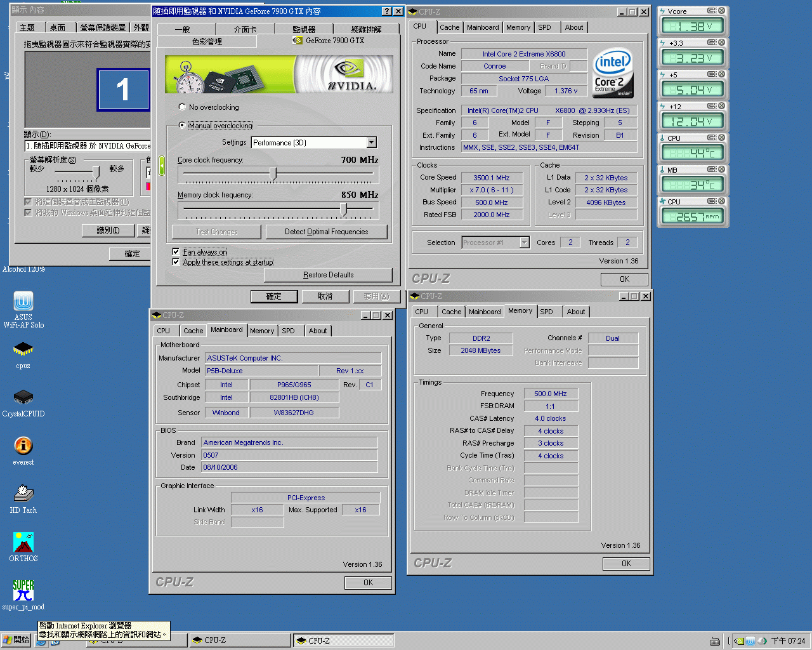
Task: Click the 識別(I) button in Display Properties
Action: (x=108, y=230)
